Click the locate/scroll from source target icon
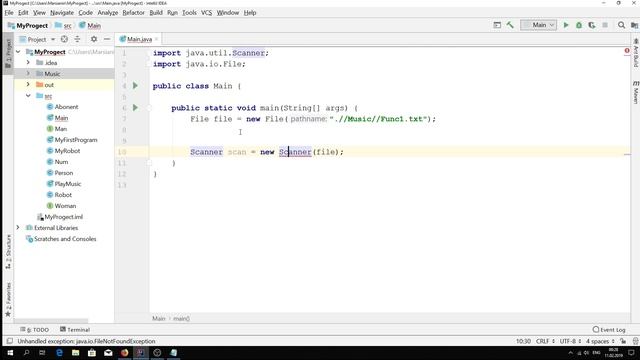Viewport: 640px width, 360px height. pos(64,39)
